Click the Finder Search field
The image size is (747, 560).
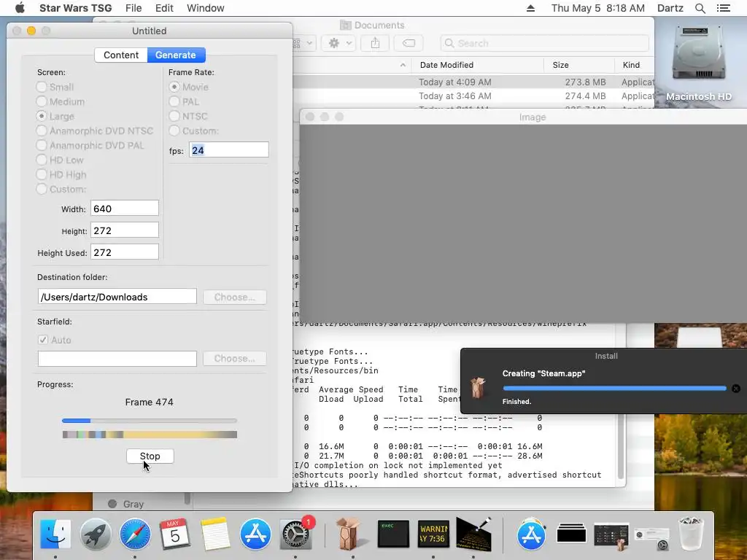coord(544,43)
